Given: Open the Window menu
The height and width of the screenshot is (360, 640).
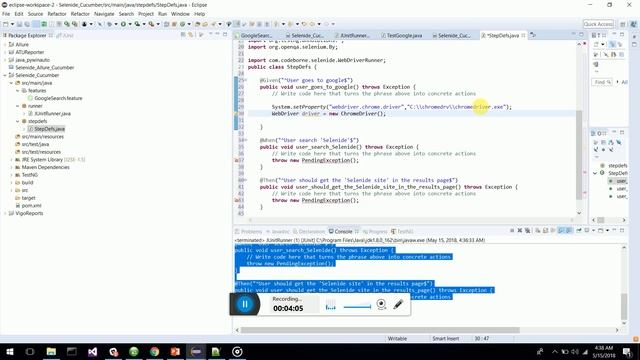Looking at the screenshot, I should 180,14.
